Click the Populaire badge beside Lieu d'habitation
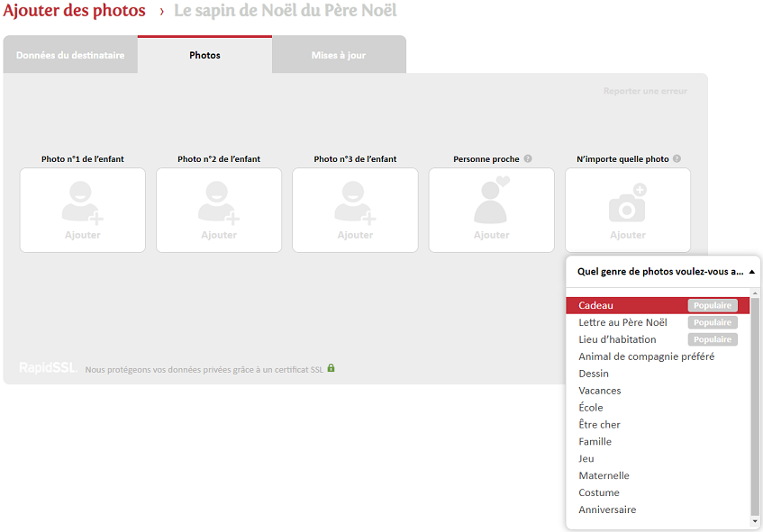This screenshot has width=763, height=532. [x=713, y=339]
